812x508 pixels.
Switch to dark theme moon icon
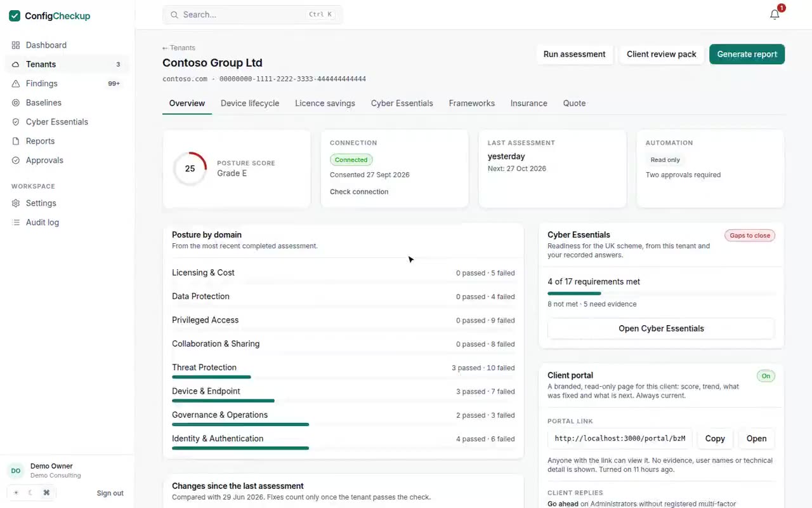click(x=31, y=493)
